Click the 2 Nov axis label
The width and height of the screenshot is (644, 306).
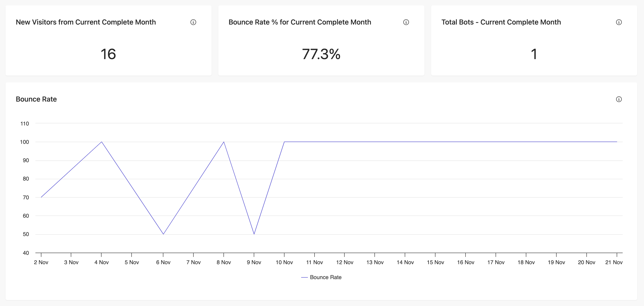click(41, 262)
